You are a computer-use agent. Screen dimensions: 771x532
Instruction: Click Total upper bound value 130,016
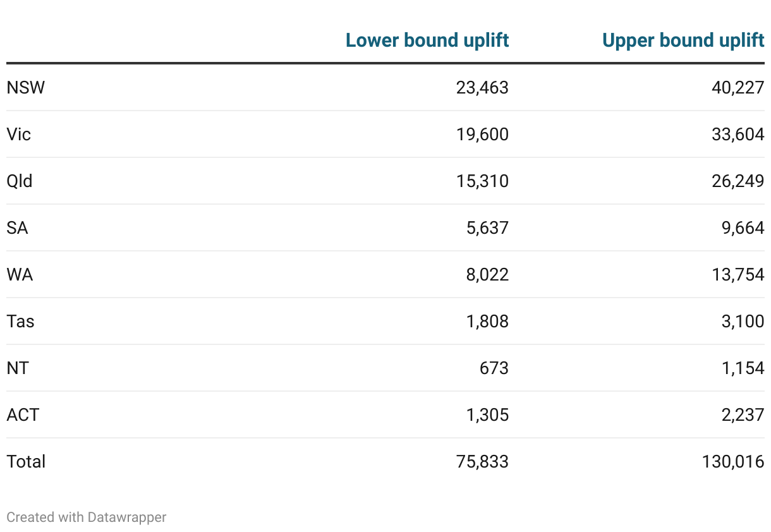[x=733, y=461]
